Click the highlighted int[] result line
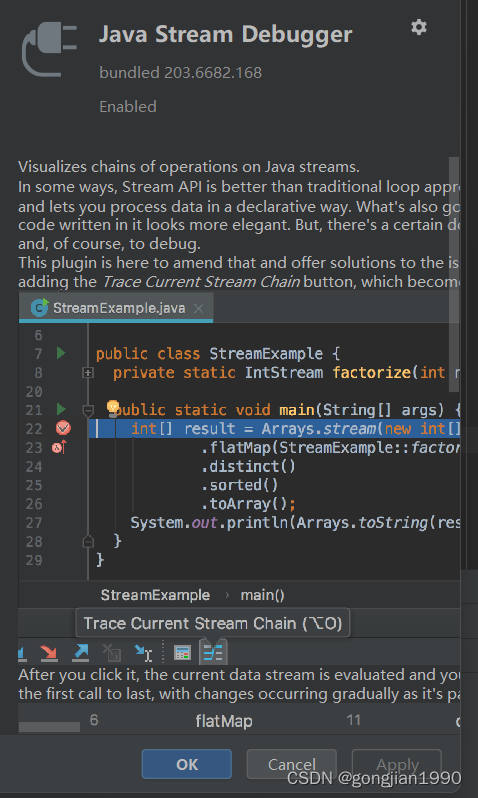478x798 pixels. tap(274, 429)
